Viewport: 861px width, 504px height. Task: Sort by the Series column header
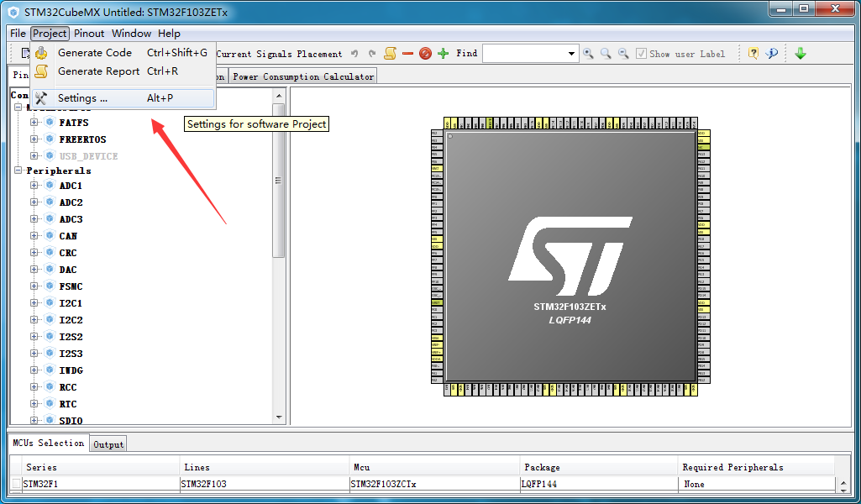point(101,467)
